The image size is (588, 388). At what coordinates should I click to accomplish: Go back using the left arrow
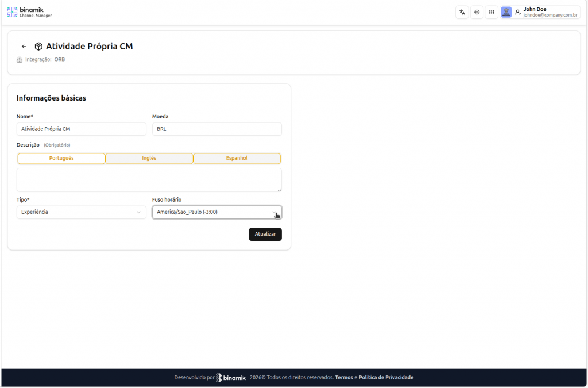[24, 47]
